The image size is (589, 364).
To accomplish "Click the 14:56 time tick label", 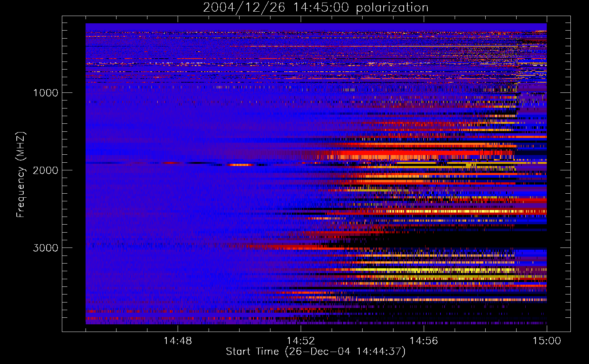I will tap(424, 341).
